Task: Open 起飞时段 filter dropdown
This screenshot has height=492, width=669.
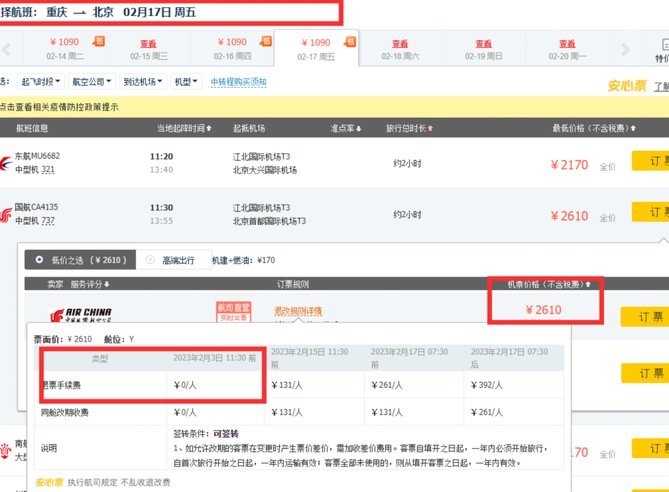Action: coord(41,82)
